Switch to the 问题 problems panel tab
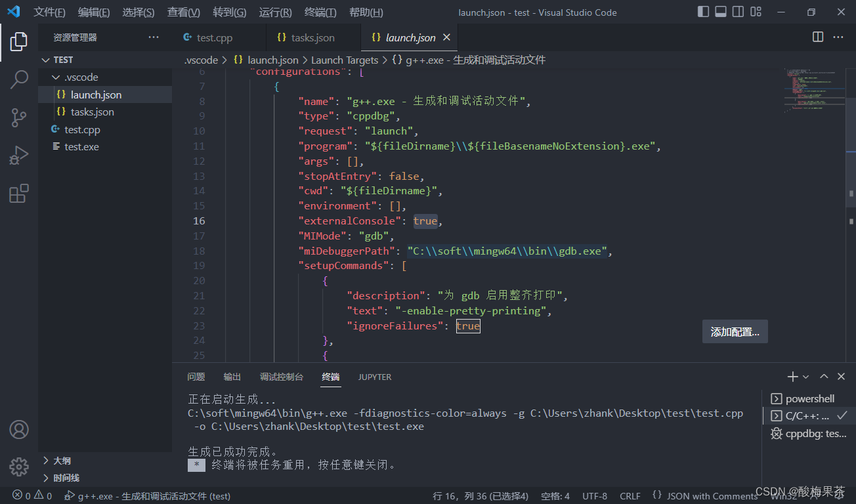Screen dimensions: 856x504 [x=196, y=377]
